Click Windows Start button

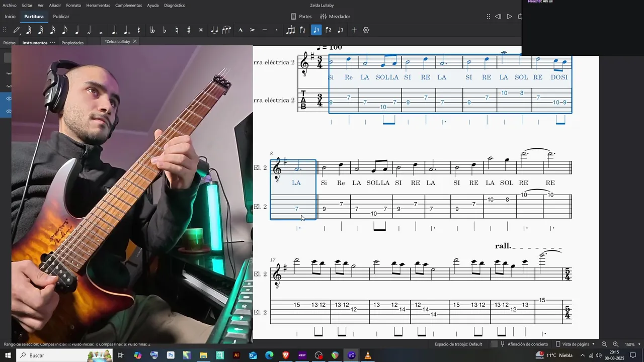8,355
